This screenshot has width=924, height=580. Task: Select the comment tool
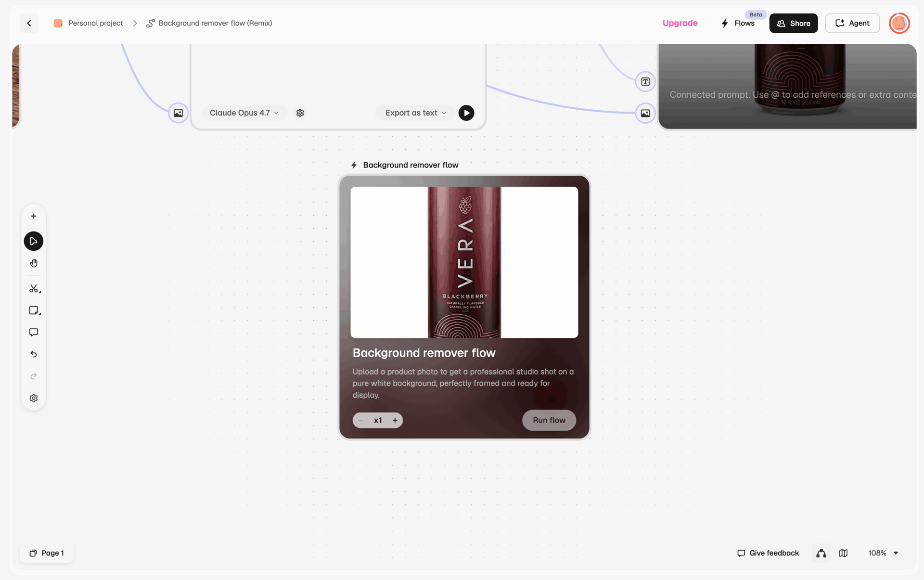click(x=34, y=333)
